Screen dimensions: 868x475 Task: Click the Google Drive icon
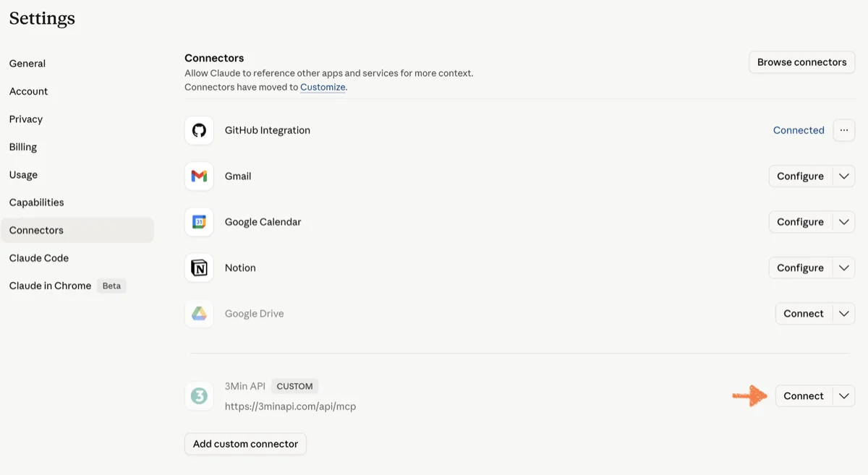click(199, 314)
